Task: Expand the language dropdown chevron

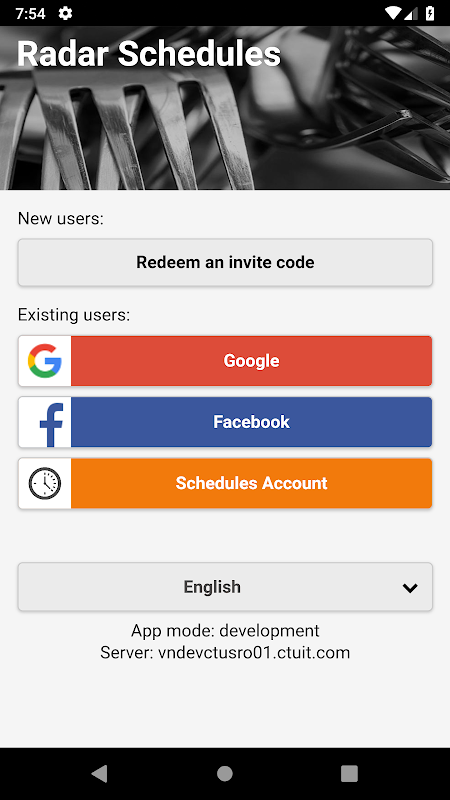Action: (x=410, y=588)
